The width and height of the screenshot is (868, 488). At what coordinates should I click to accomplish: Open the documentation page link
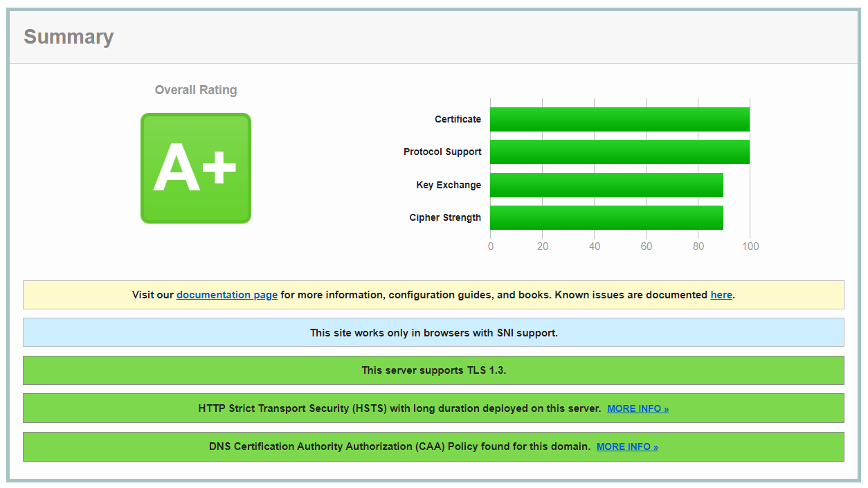(x=226, y=294)
